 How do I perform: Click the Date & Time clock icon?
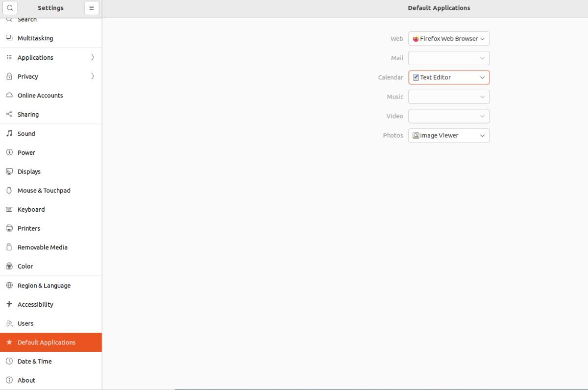(x=9, y=362)
